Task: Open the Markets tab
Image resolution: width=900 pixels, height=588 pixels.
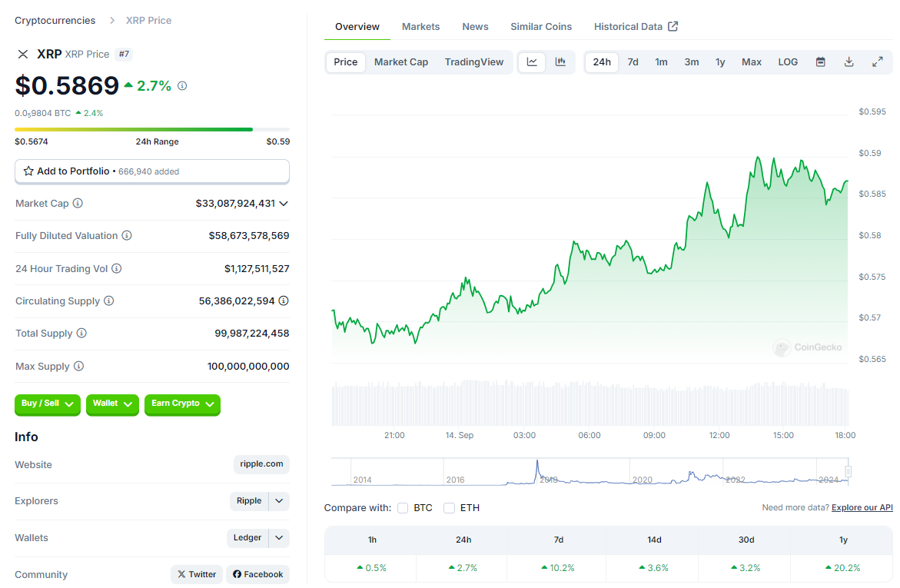Action: pyautogui.click(x=420, y=26)
